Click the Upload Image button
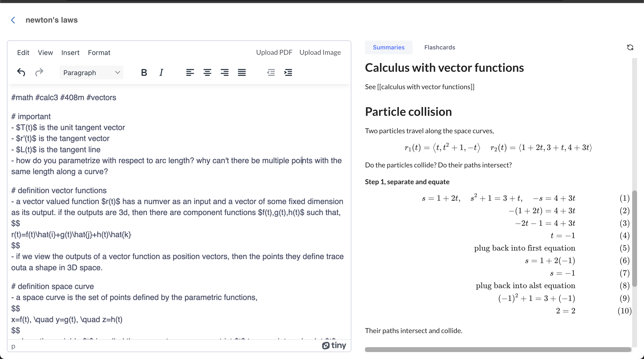Viewport: 644px width, 359px height. point(320,52)
